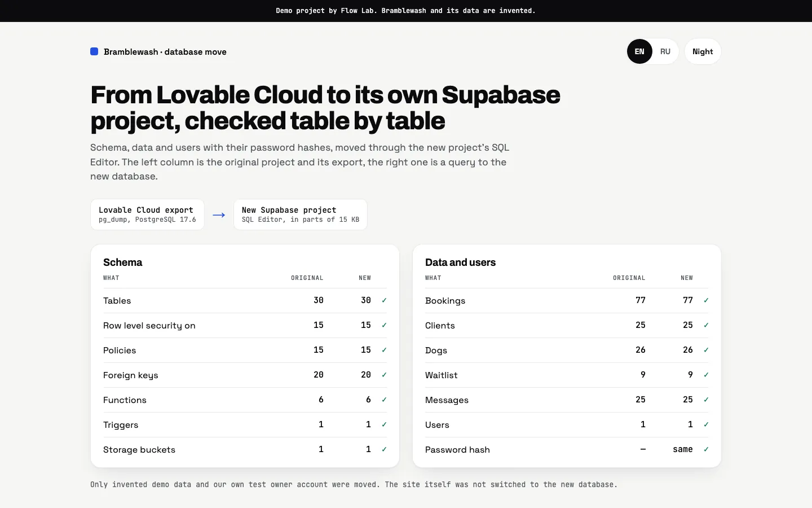Click the checkmark in the Foreign keys row

384,375
